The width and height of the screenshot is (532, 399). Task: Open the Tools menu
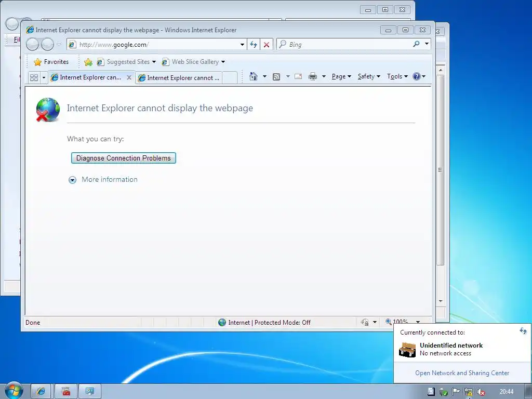click(397, 76)
